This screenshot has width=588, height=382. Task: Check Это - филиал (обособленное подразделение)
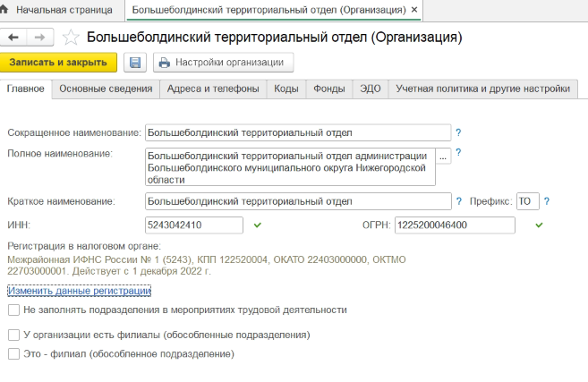click(14, 354)
